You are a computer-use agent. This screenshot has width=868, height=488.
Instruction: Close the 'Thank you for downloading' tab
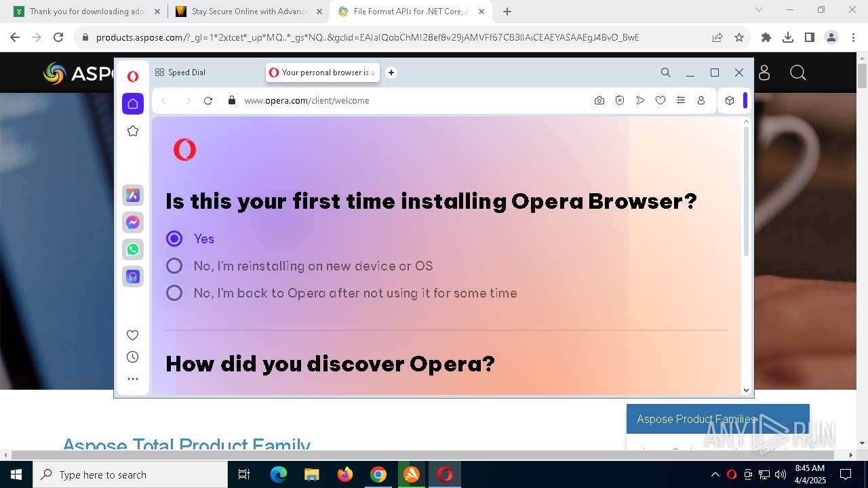[157, 12]
